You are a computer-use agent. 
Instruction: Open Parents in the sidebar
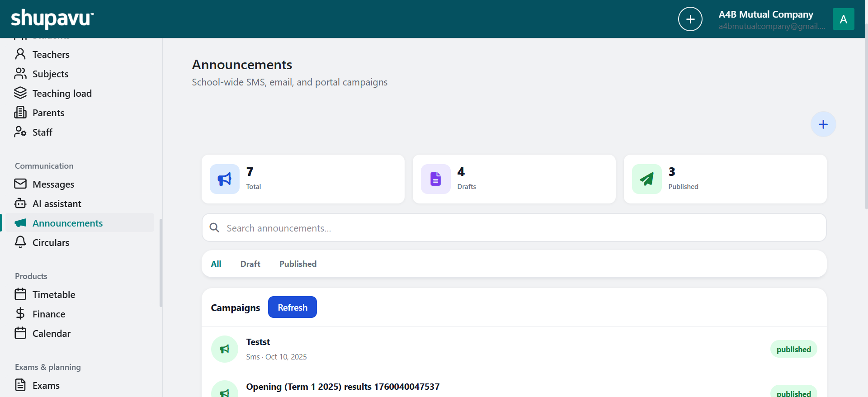(48, 113)
